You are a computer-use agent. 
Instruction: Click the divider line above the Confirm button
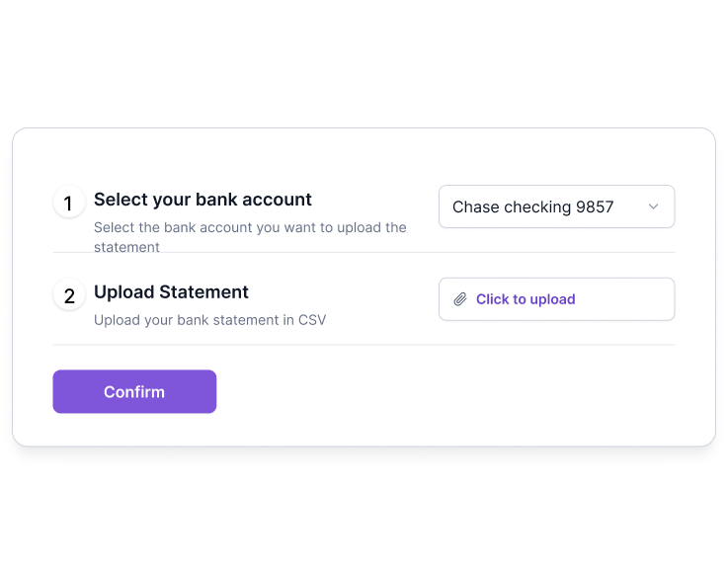pos(364,345)
